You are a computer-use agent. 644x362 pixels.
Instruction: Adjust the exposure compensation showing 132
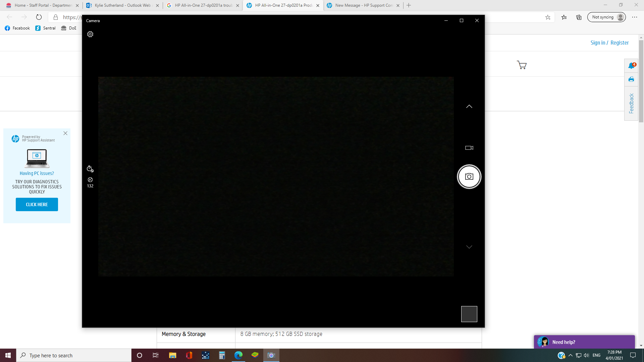(90, 182)
